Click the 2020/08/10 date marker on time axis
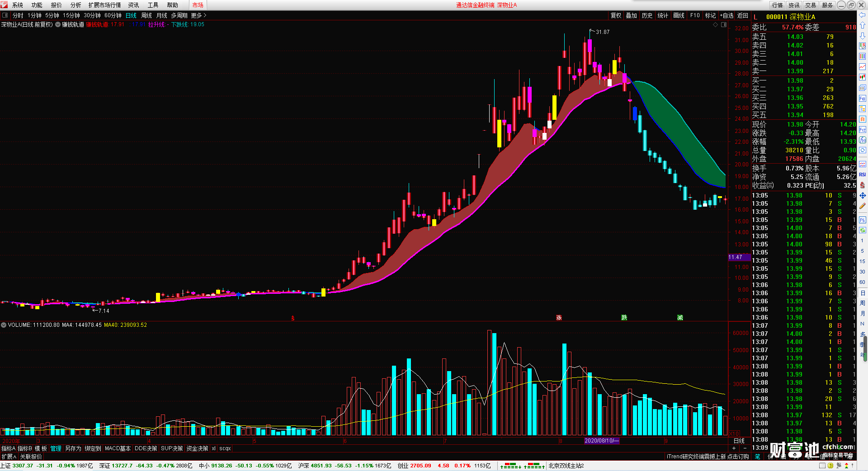Image resolution: width=868 pixels, height=471 pixels. click(x=601, y=441)
